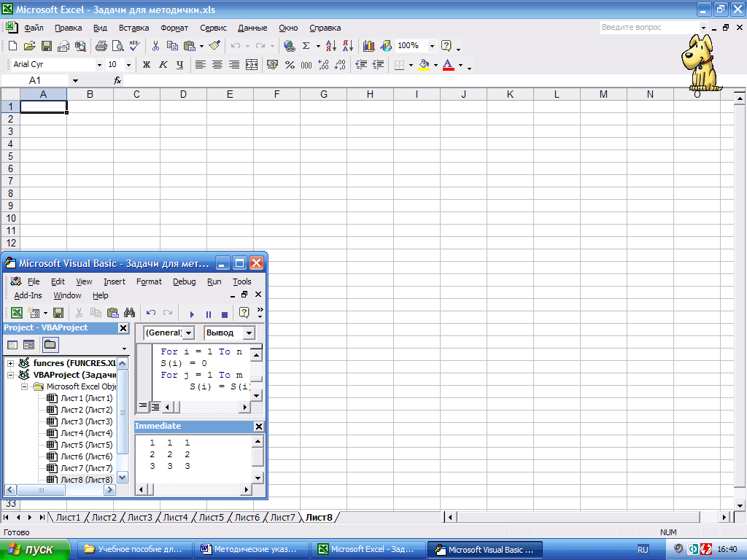Select Лист5 (Лист5) in project tree
Viewport: 747px width, 560px height.
click(x=86, y=445)
